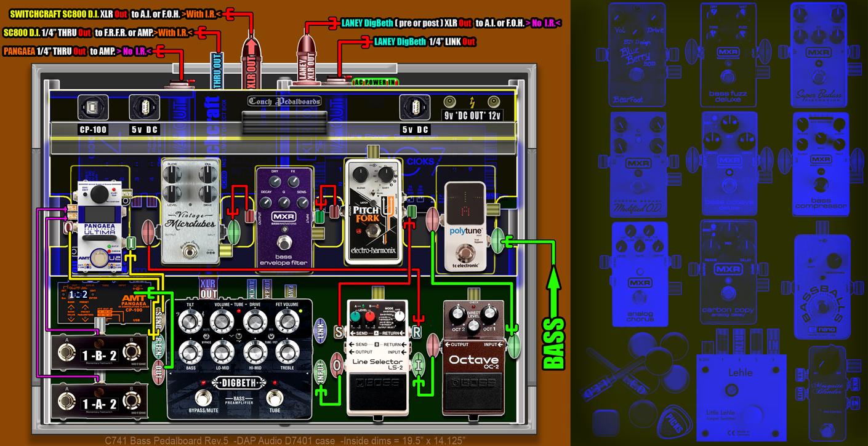Click the MXR bass envelope filter logo badge
This screenshot has height=446, width=868.
(283, 217)
